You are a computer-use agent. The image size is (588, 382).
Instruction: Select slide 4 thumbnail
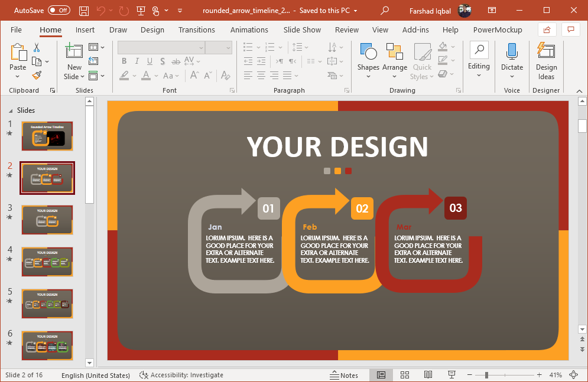coord(47,262)
